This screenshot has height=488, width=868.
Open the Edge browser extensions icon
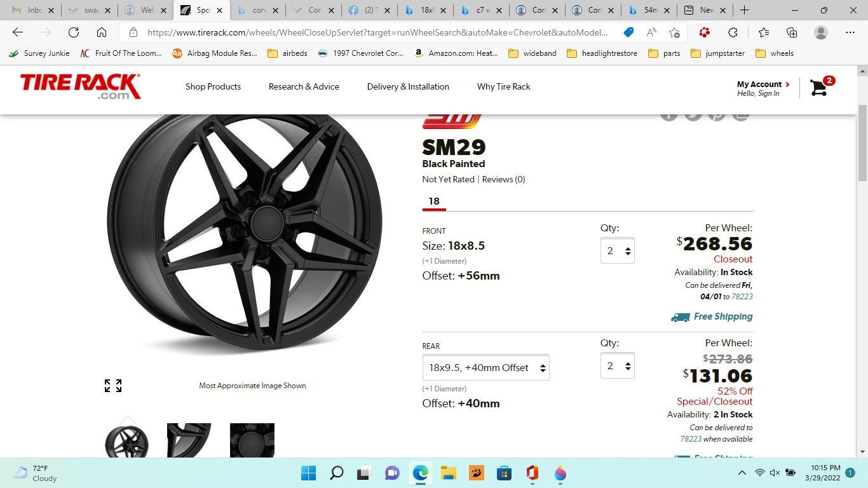pos(733,32)
